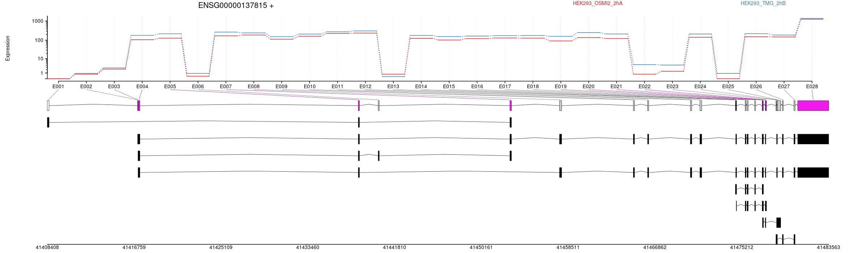Click genomic coordinate 41450161

[481, 248]
